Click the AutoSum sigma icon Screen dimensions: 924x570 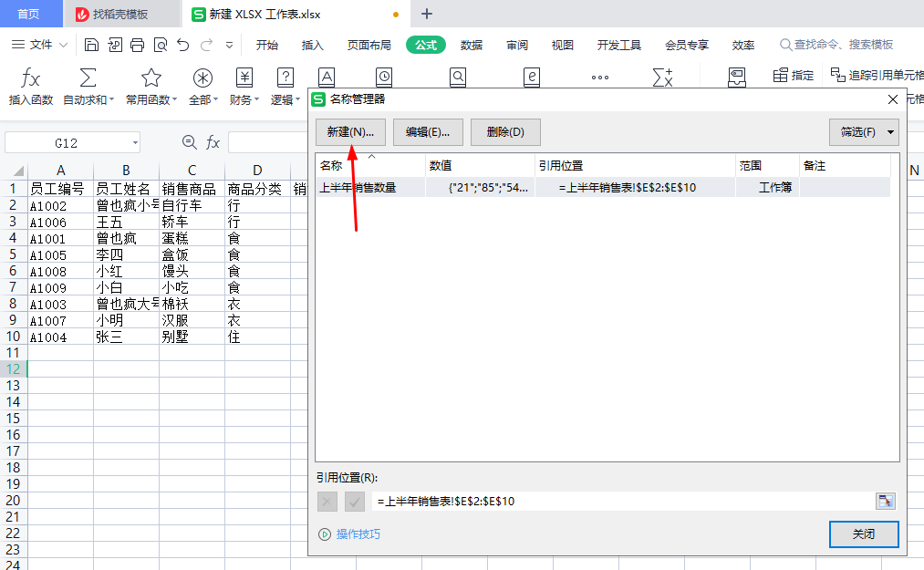point(88,78)
